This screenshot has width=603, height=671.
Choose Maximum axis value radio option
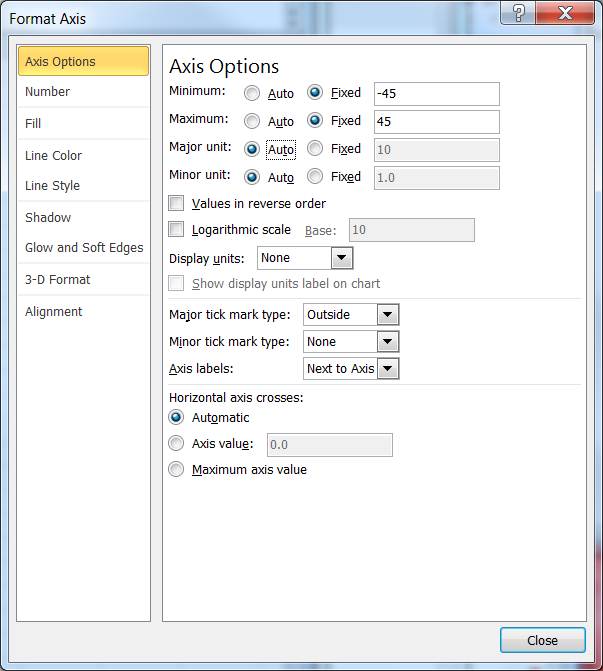click(177, 470)
